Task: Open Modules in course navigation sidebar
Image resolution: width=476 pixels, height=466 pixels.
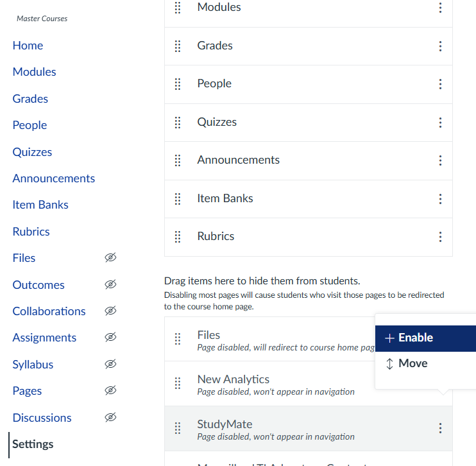Action: [35, 72]
